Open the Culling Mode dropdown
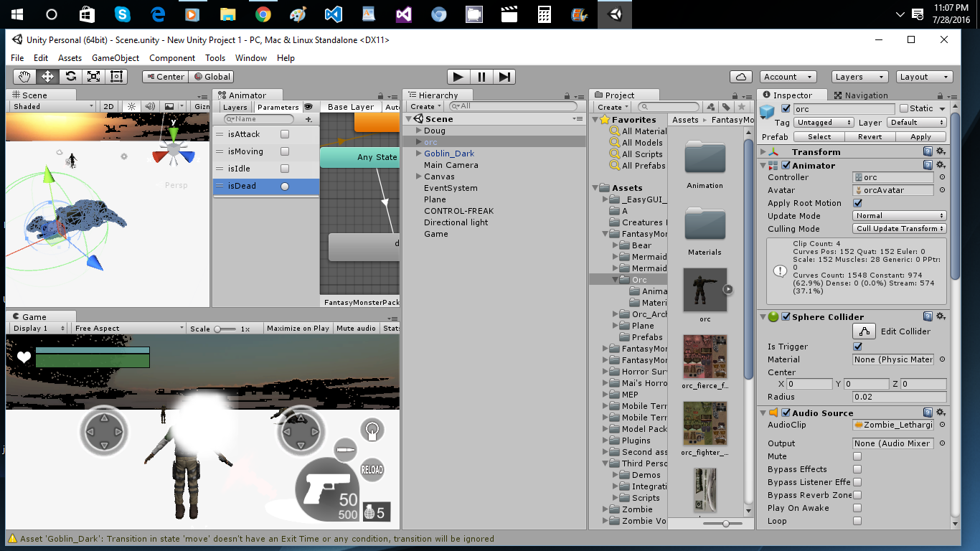This screenshot has height=551, width=980. [900, 229]
